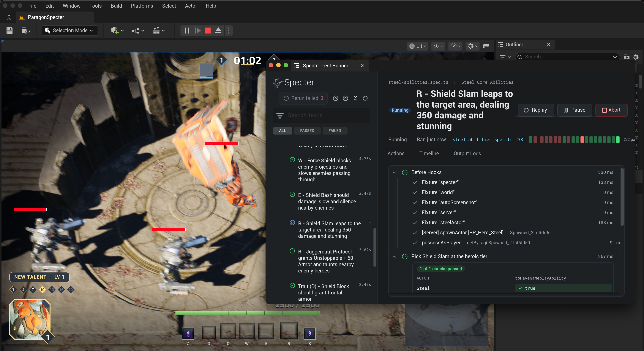Open the content browser search icon
The width and height of the screenshot is (644, 351).
point(26,31)
